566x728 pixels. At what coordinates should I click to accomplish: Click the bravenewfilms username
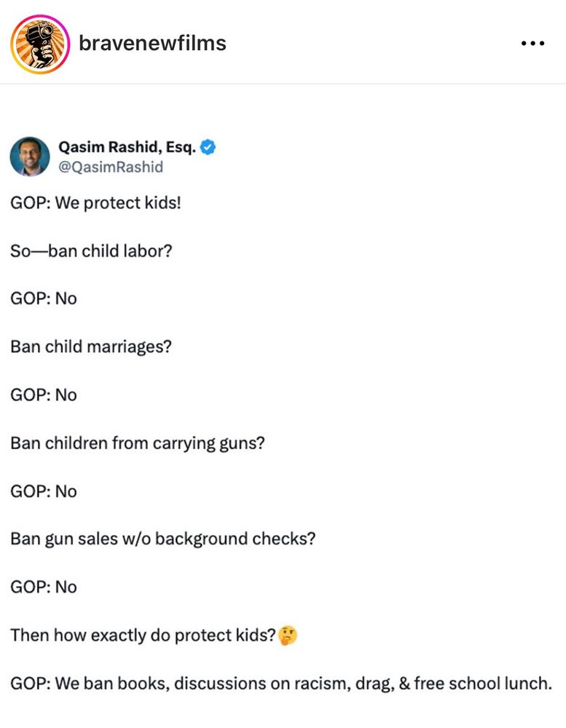coord(152,43)
